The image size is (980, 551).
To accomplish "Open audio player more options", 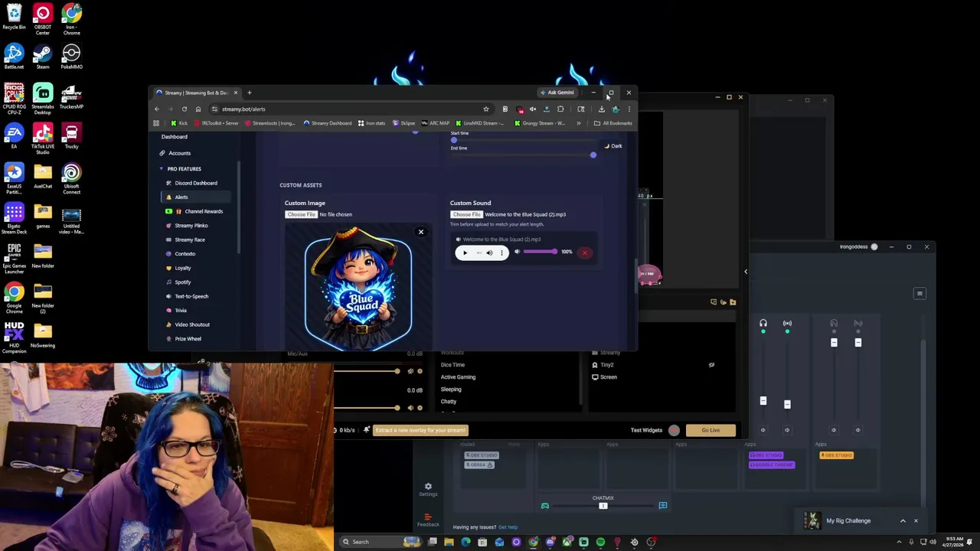I will 501,253.
